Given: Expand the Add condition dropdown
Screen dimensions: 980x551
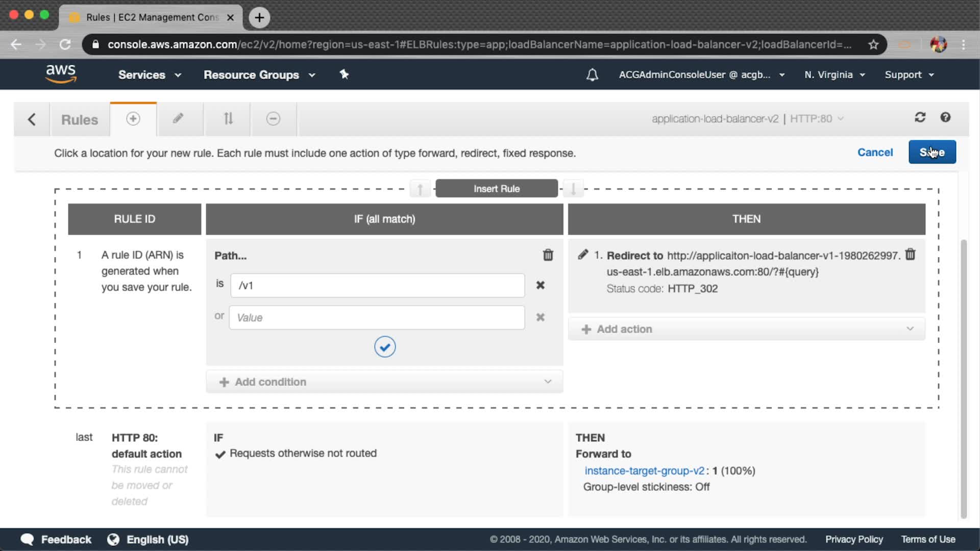Looking at the screenshot, I should [384, 382].
